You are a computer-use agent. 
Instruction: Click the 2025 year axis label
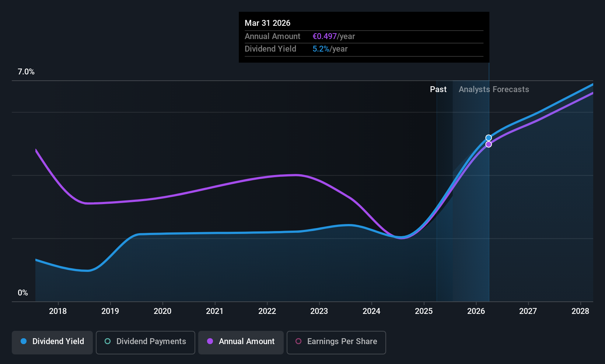[x=424, y=311]
